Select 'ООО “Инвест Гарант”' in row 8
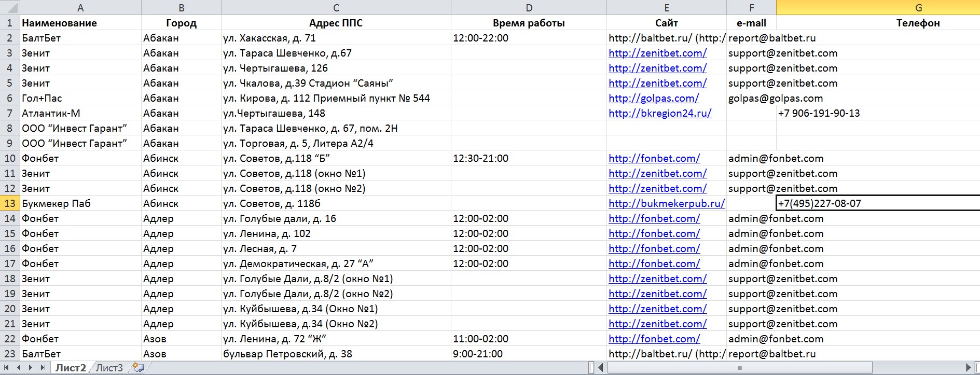This screenshot has width=980, height=375. coord(80,128)
